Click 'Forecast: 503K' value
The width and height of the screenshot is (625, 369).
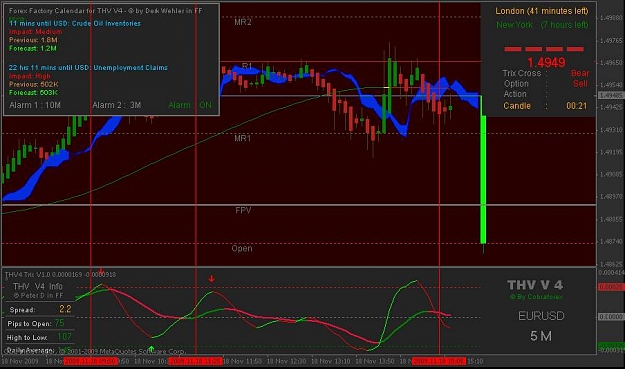(x=33, y=92)
